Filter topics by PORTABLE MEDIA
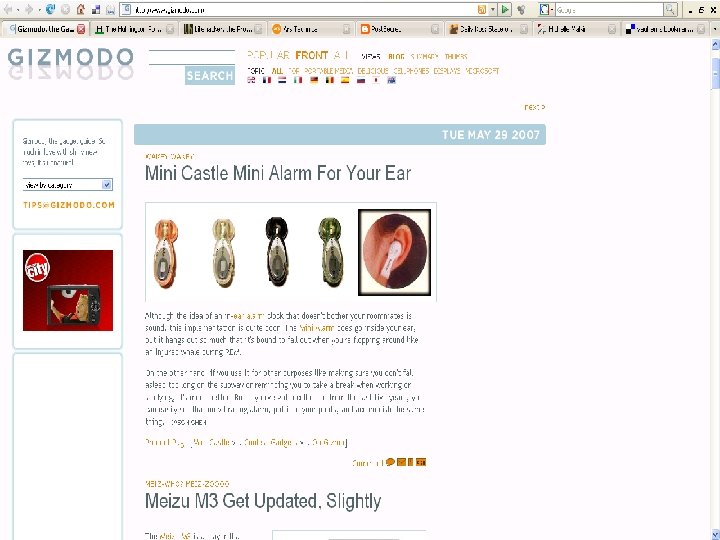This screenshot has width=720, height=540. (x=328, y=71)
